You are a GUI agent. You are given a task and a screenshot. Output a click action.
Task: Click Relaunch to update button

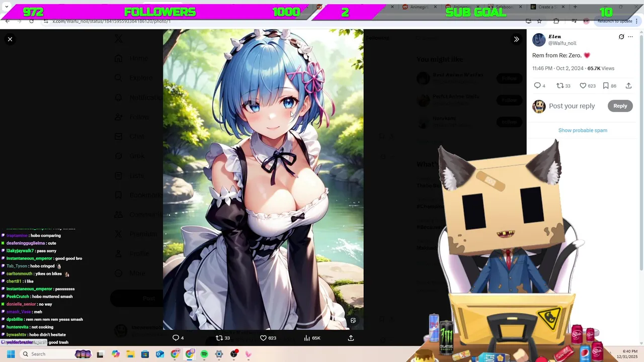pyautogui.click(x=615, y=21)
